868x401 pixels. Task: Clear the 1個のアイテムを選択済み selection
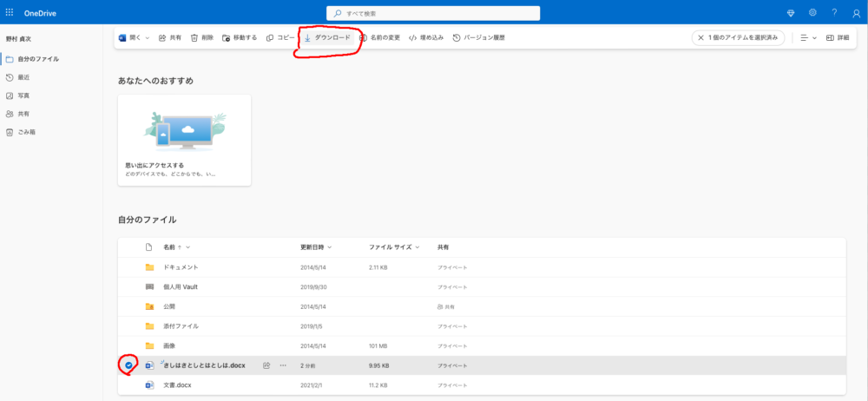pos(701,38)
